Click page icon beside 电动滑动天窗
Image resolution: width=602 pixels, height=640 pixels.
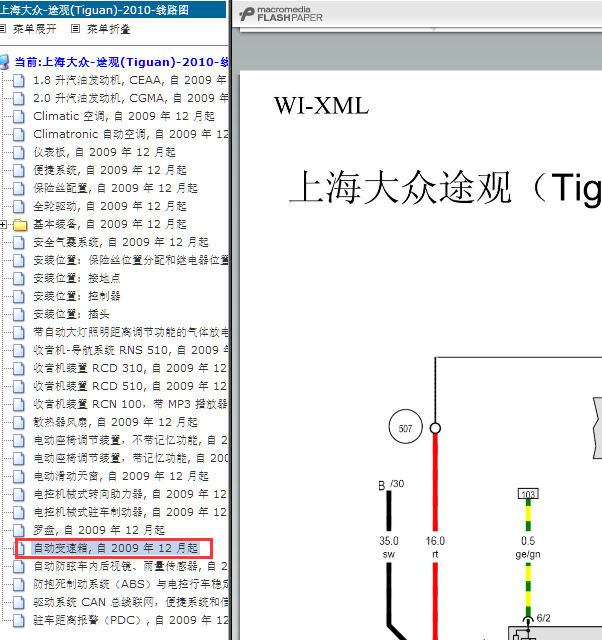(18, 476)
